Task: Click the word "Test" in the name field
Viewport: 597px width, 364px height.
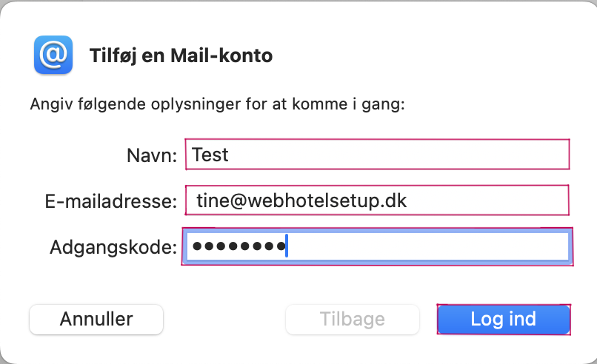Action: (210, 155)
